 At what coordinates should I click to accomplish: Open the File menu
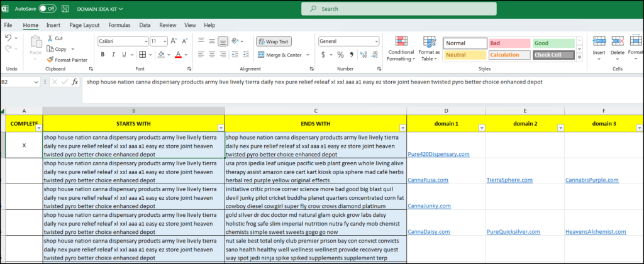coord(8,25)
